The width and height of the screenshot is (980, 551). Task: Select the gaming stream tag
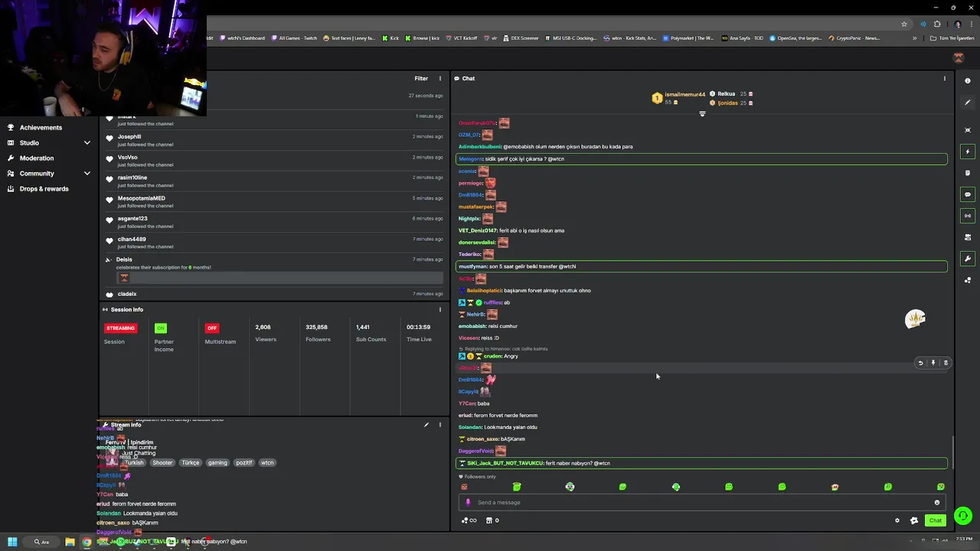(x=217, y=462)
